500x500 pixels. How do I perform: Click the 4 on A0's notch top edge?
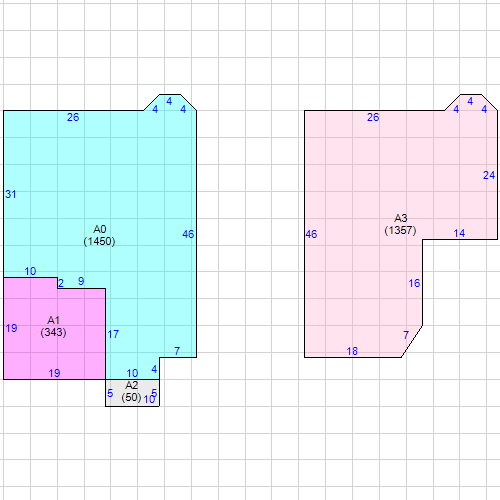coord(169,101)
